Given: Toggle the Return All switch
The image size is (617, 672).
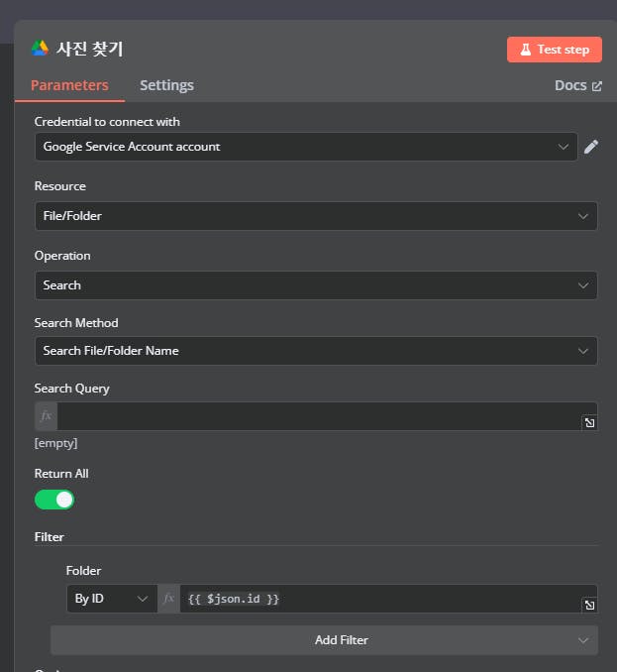Looking at the screenshot, I should 54,500.
